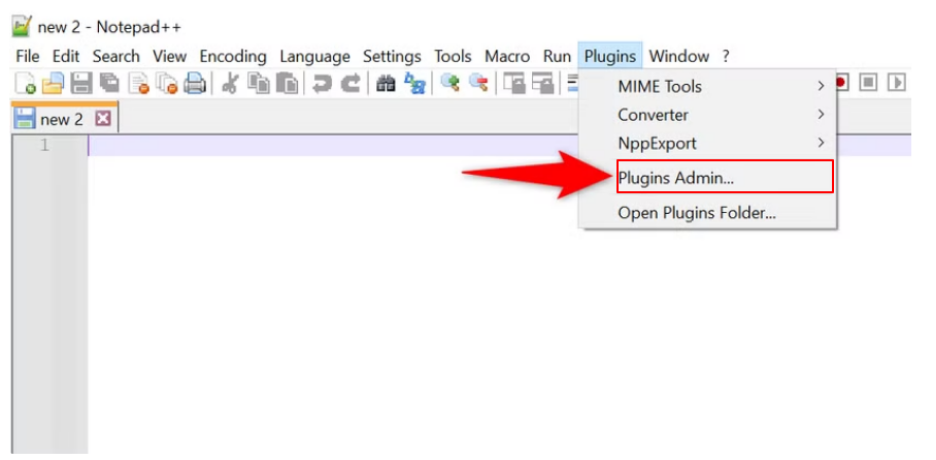Open the Run menu
This screenshot has height=460, width=936.
(556, 57)
